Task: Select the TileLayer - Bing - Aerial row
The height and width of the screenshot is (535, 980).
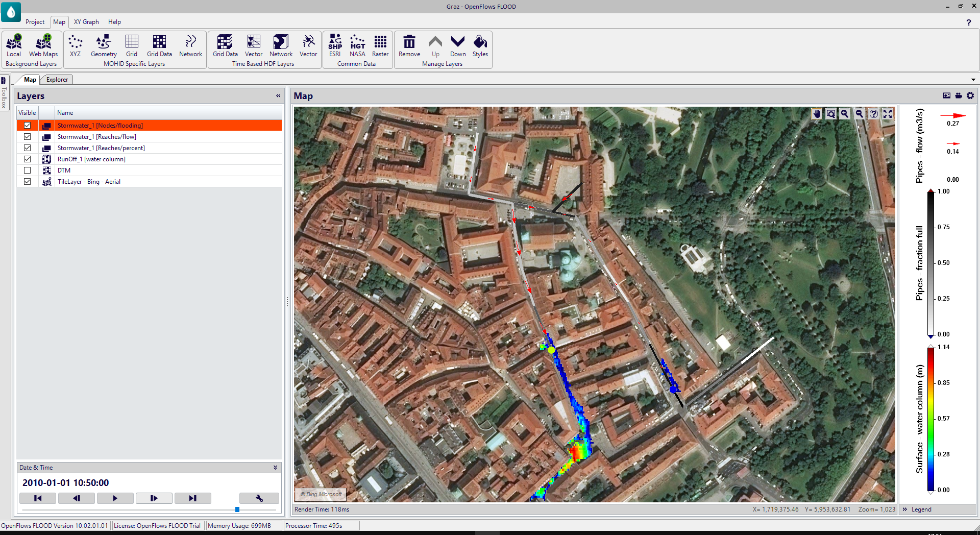Action: (x=149, y=182)
